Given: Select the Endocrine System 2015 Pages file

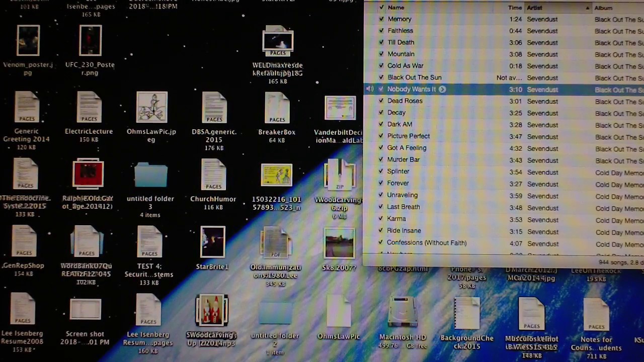Looking at the screenshot, I should pyautogui.click(x=25, y=174).
